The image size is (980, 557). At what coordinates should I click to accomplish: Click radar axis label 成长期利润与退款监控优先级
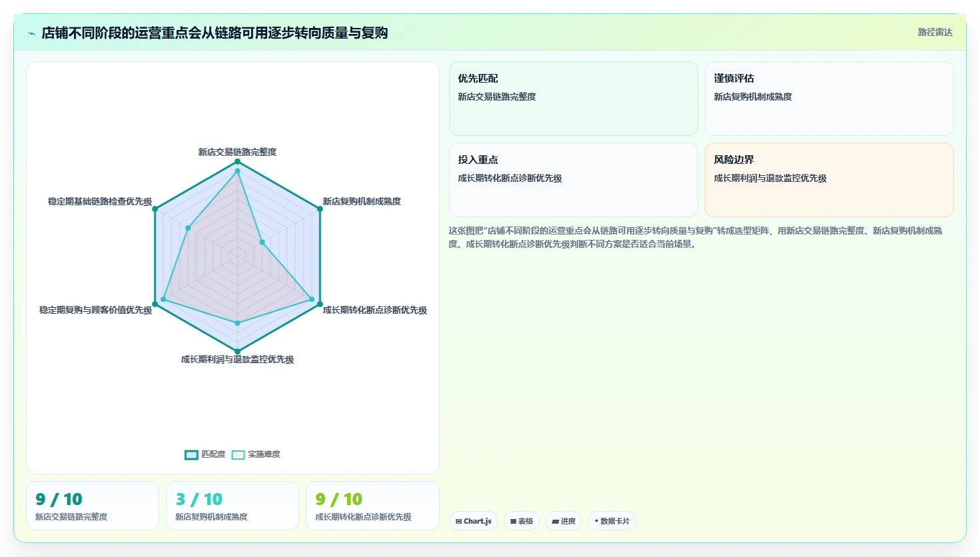pos(237,359)
